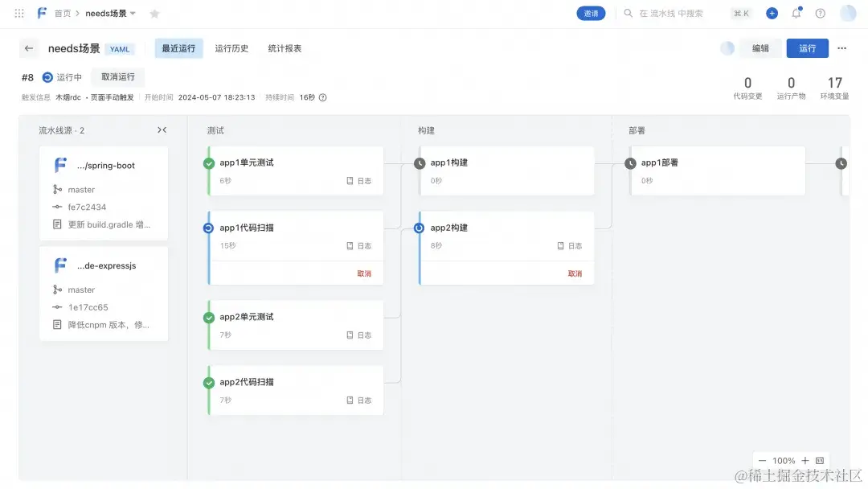Screen dimensions: 868x489
Task: Cancel the run with 取消运行 button
Action: click(x=117, y=77)
